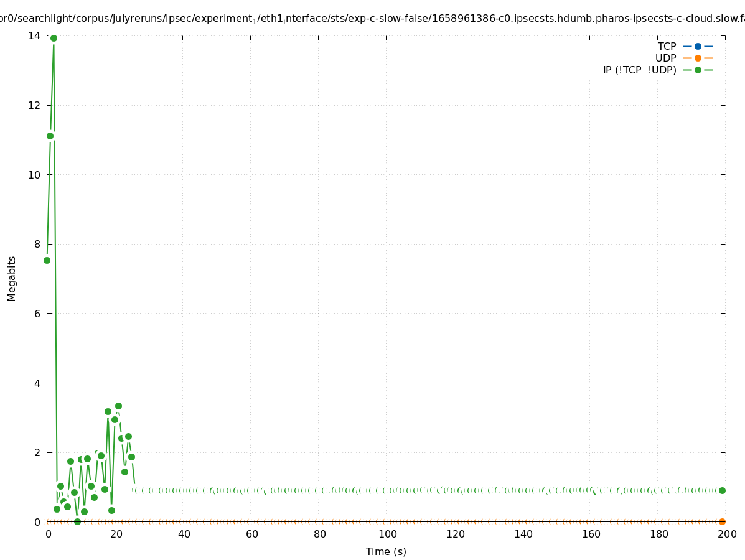The image size is (745, 560).
Task: Click the Megabits y-axis label
Action: click(12, 278)
